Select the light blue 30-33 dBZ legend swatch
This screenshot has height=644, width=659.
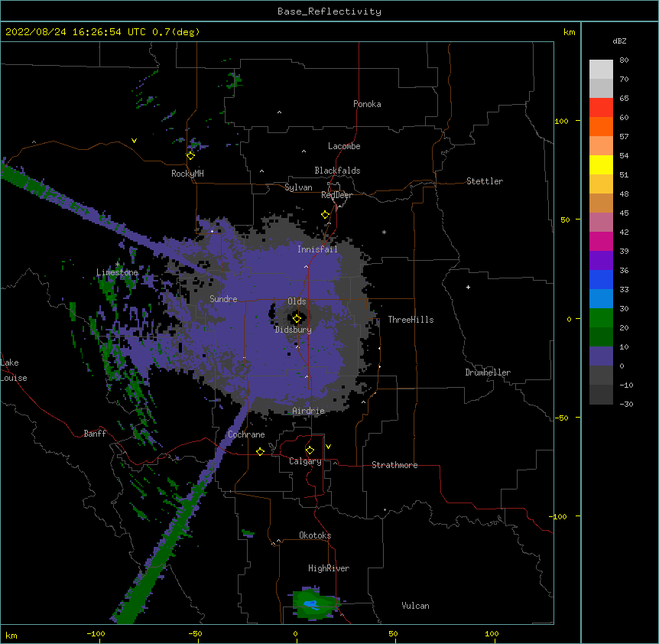601,299
